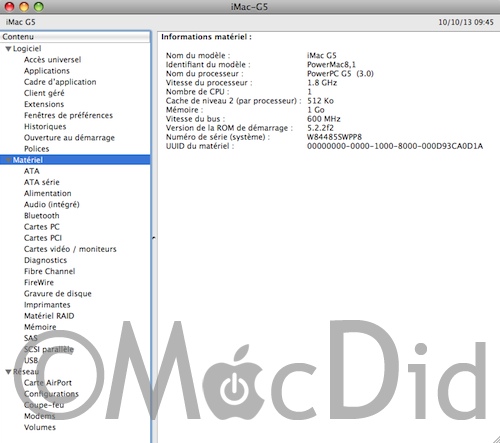Open Cartes vidéo / moniteurs
Viewport: 500px width, 443px height.
(70, 249)
